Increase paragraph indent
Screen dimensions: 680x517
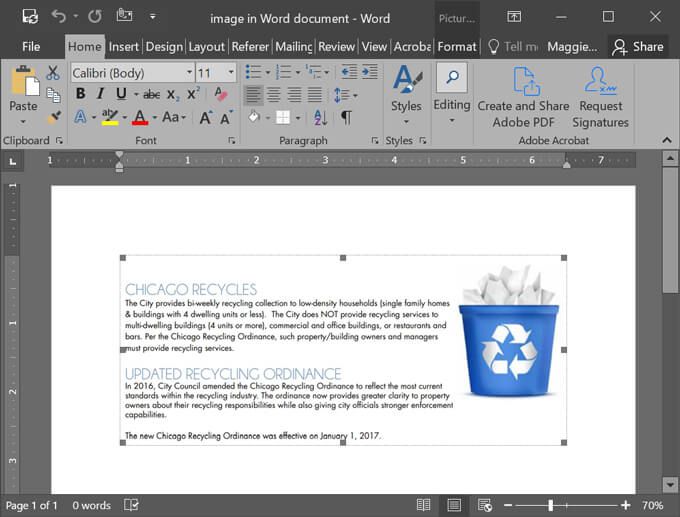tap(370, 72)
